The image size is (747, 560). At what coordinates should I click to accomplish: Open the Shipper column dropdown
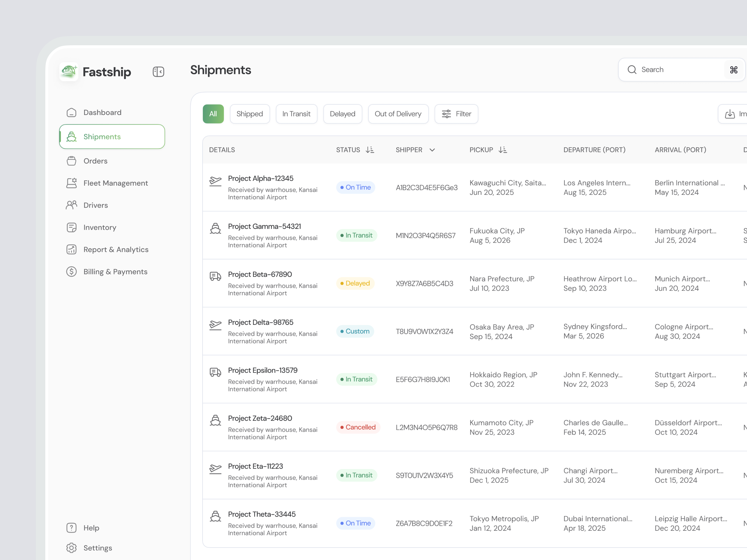tap(433, 150)
